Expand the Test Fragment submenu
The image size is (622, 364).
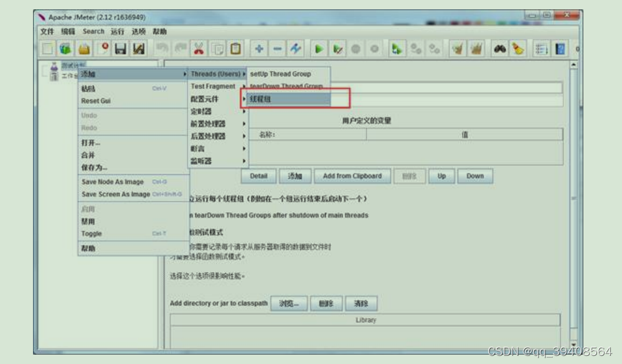tap(217, 86)
